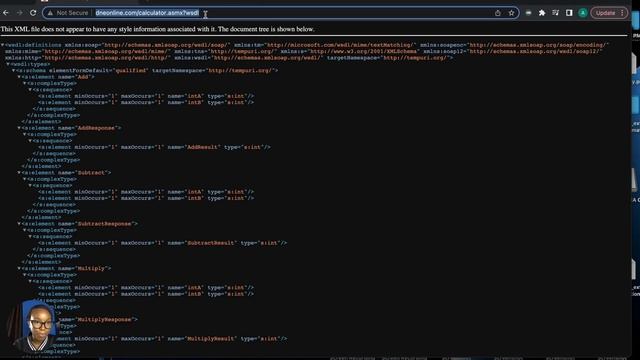Collapse the element name="Multiply" node
The image size is (640, 360).
[19, 268]
